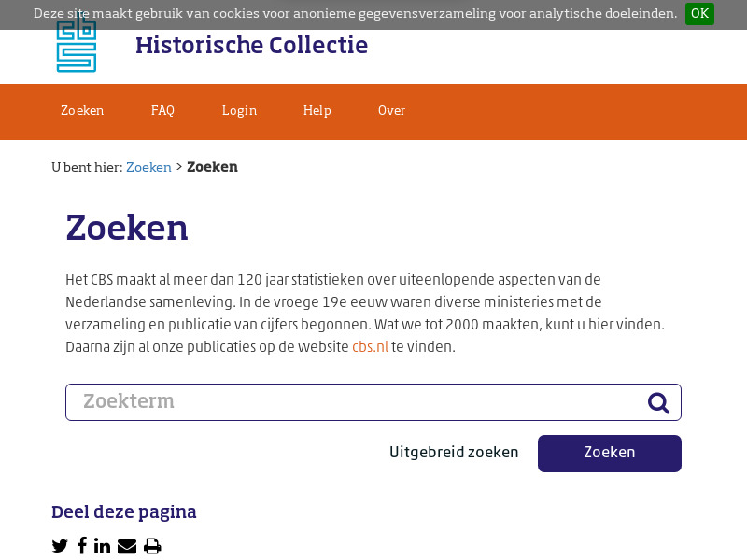Image resolution: width=747 pixels, height=560 pixels.
Task: Share page on LinkedIn
Action: 103,546
